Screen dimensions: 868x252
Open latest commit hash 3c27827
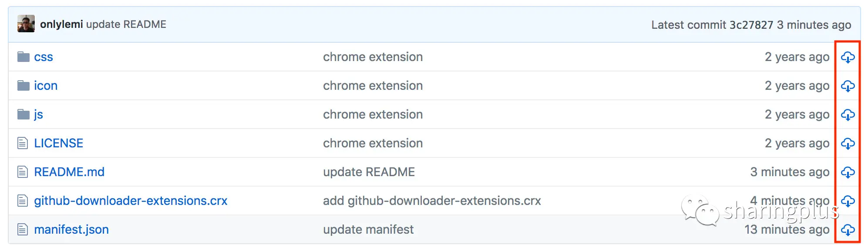click(751, 25)
